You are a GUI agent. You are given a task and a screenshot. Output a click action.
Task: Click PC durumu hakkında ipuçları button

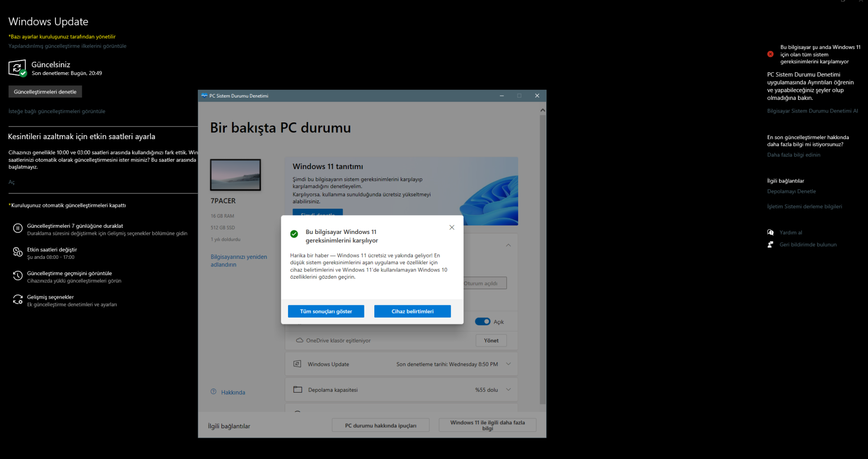tap(381, 426)
